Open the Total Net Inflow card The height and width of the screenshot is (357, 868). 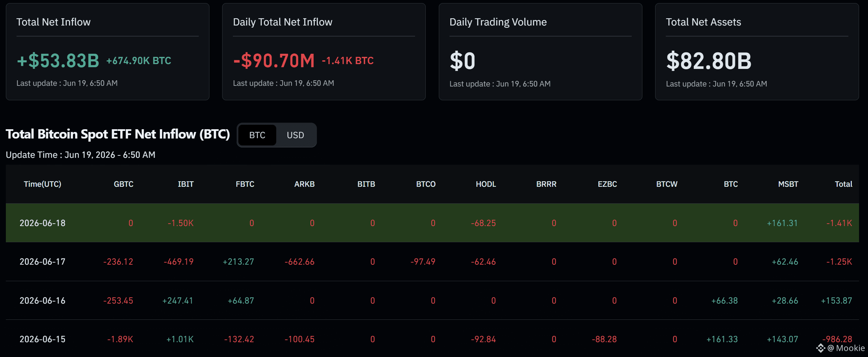coord(107,52)
